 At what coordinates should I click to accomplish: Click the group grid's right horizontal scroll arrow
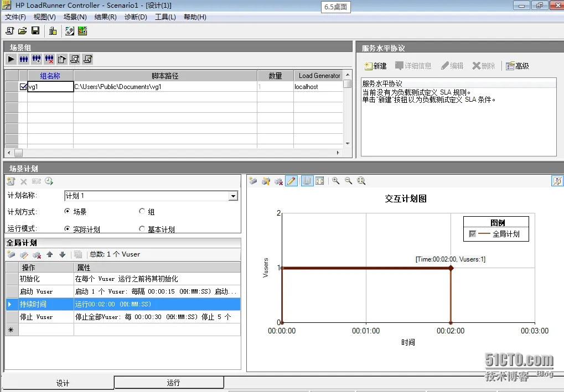338,153
